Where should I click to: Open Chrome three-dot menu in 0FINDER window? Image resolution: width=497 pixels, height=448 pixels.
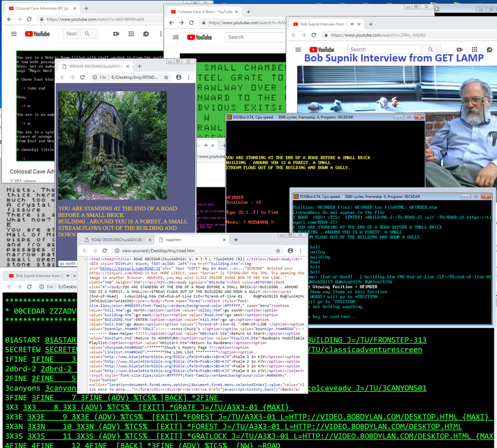tap(189, 78)
